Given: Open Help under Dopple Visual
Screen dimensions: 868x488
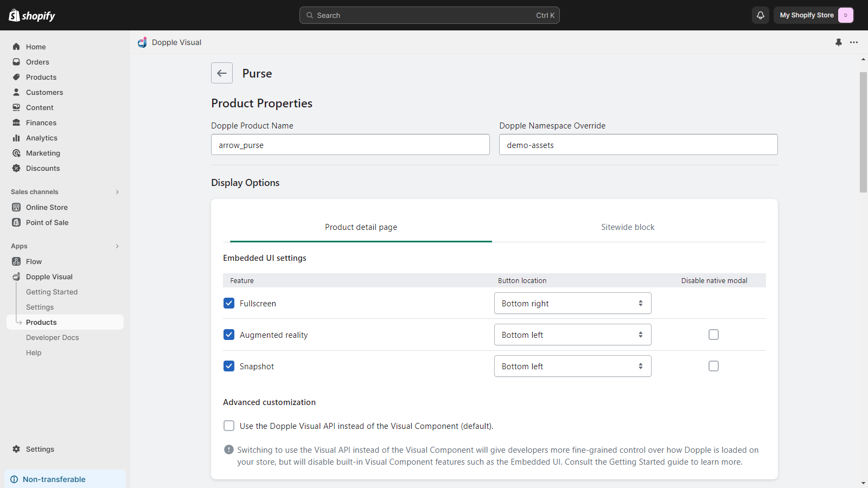Looking at the screenshot, I should click(34, 352).
